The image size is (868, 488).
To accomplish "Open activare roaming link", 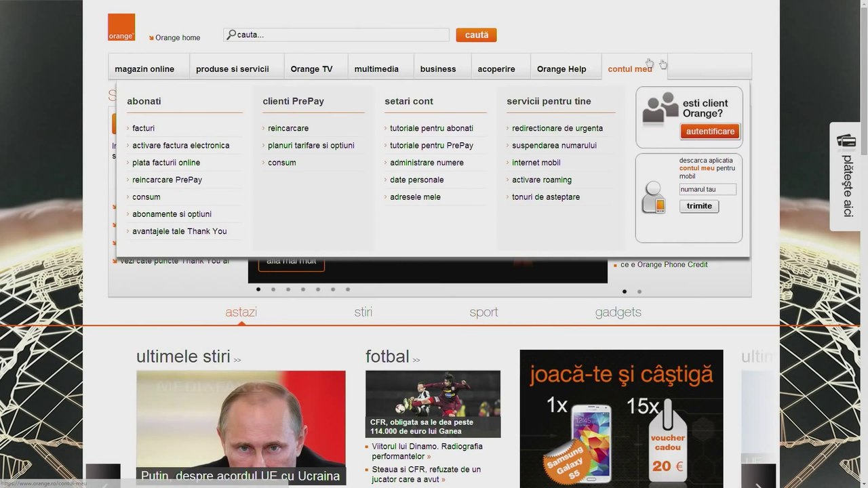I will pos(542,180).
